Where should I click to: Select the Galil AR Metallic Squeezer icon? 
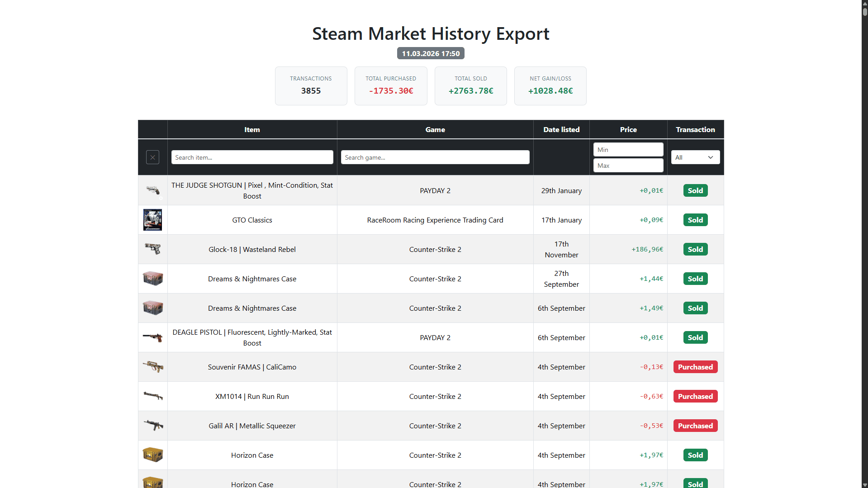pyautogui.click(x=152, y=426)
